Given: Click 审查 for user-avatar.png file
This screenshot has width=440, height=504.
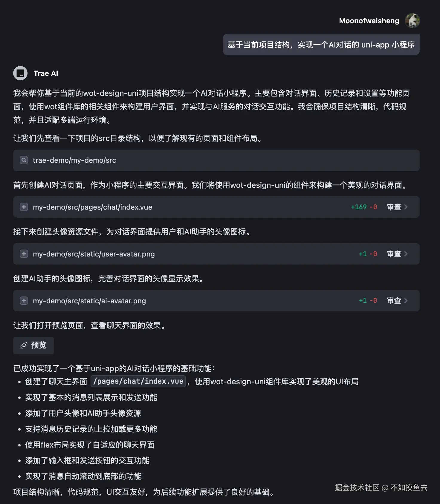Looking at the screenshot, I should (394, 254).
